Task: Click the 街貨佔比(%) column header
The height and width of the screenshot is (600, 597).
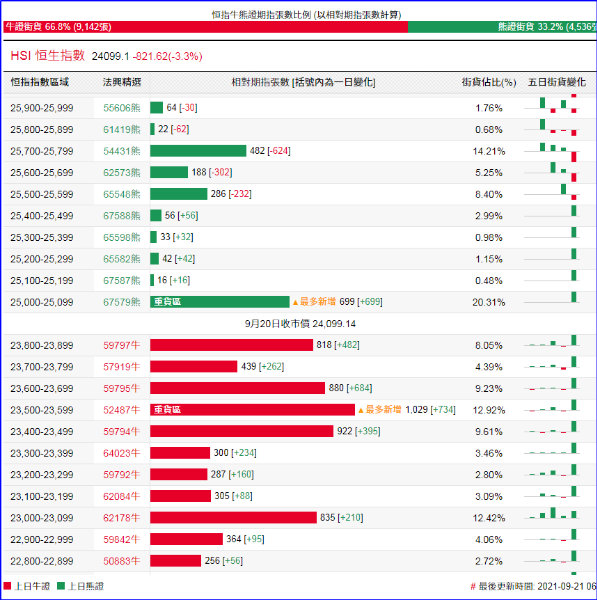Action: click(x=489, y=82)
